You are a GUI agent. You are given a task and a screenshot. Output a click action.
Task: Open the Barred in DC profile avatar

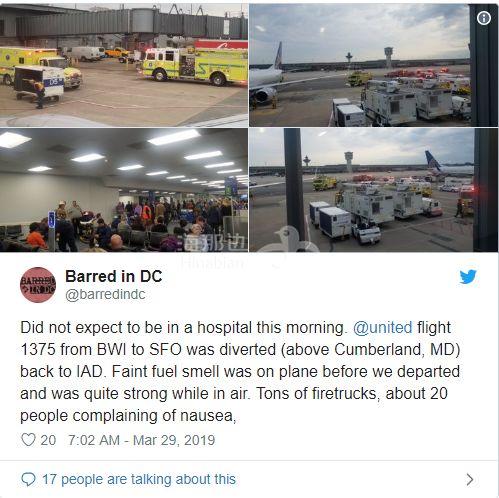[x=38, y=285]
